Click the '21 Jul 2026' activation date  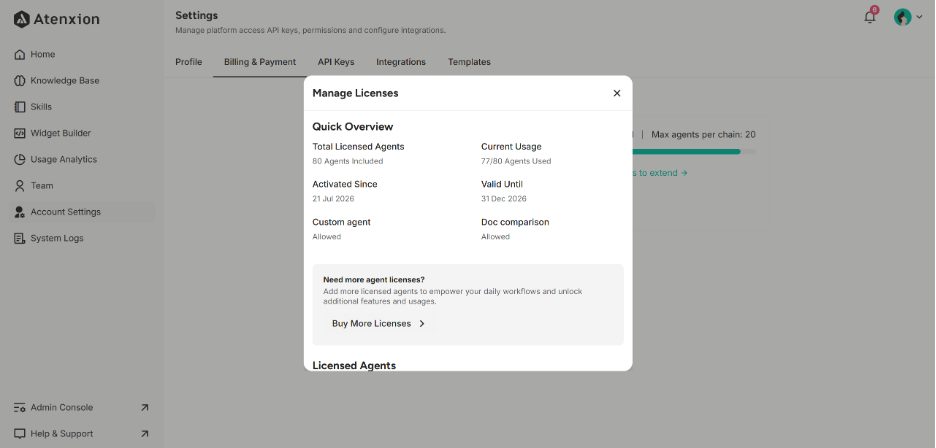pyautogui.click(x=333, y=199)
